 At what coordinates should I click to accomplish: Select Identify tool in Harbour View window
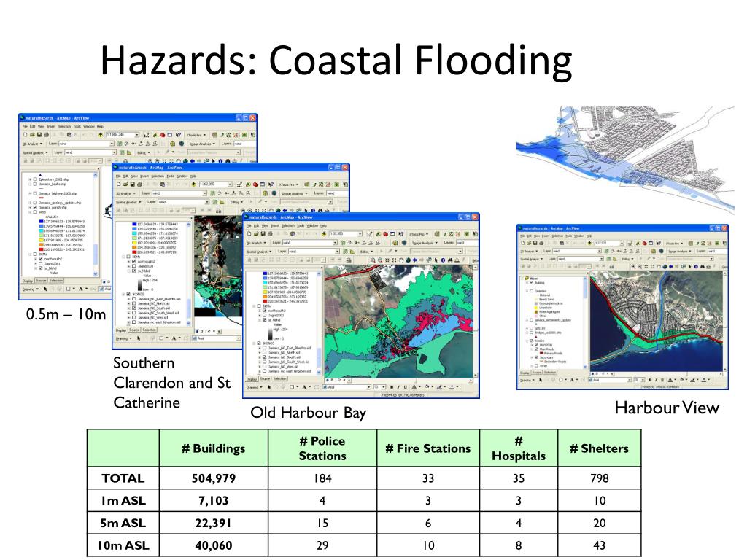point(696,266)
